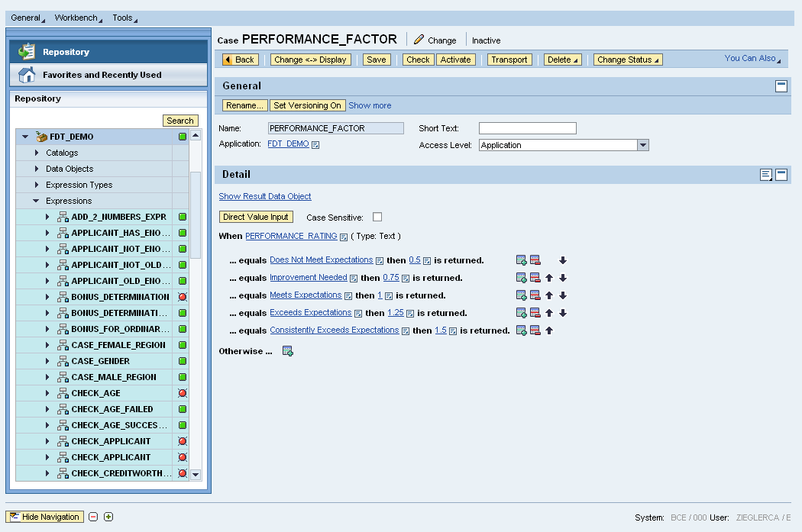
Task: Open the Tools menu
Action: pos(125,18)
